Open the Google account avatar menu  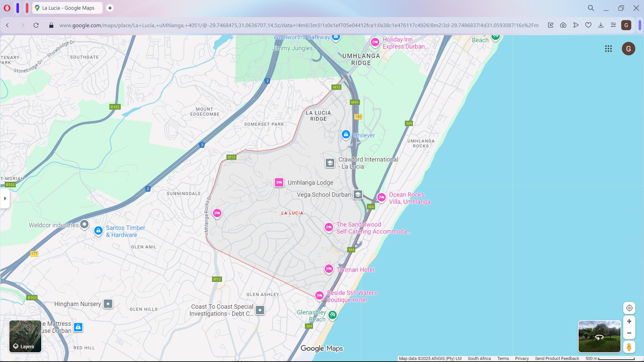[x=628, y=49]
